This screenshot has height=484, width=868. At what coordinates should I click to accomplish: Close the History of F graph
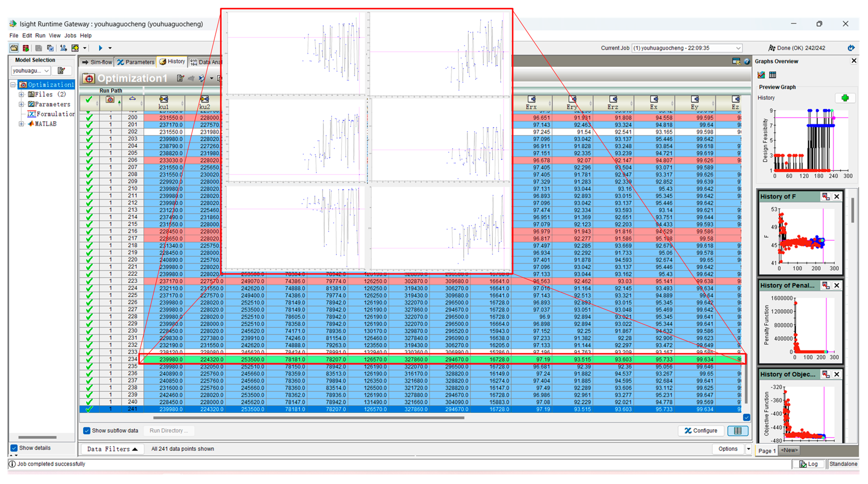click(x=837, y=197)
